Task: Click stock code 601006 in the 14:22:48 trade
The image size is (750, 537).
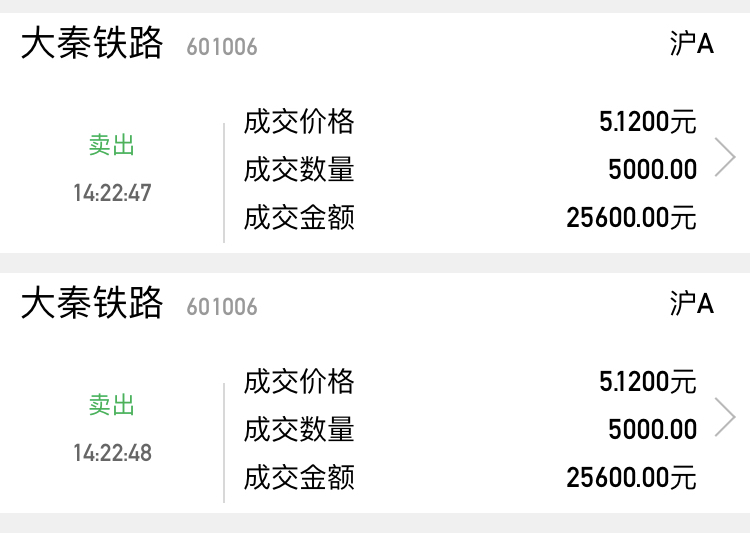Action: [222, 307]
